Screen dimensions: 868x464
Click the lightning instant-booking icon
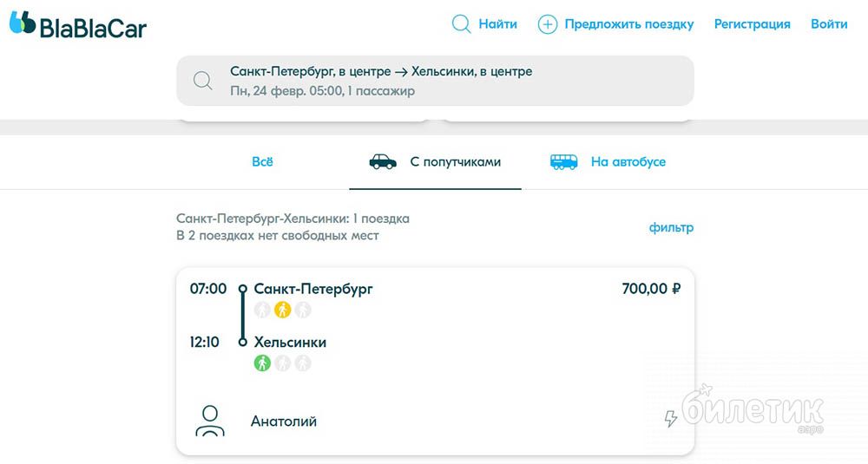coord(670,420)
